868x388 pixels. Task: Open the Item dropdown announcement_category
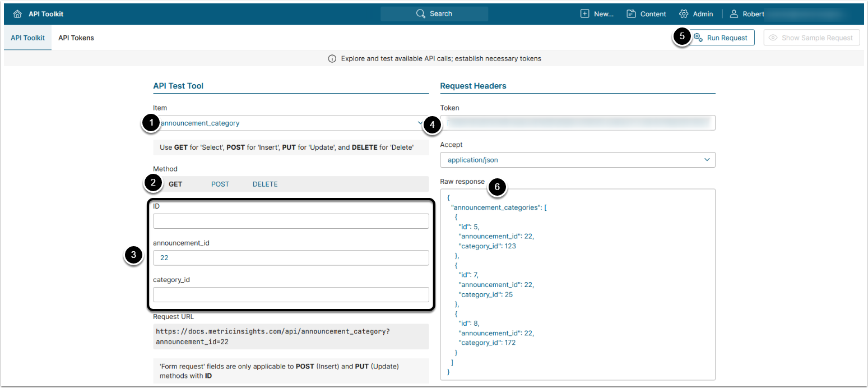point(291,123)
